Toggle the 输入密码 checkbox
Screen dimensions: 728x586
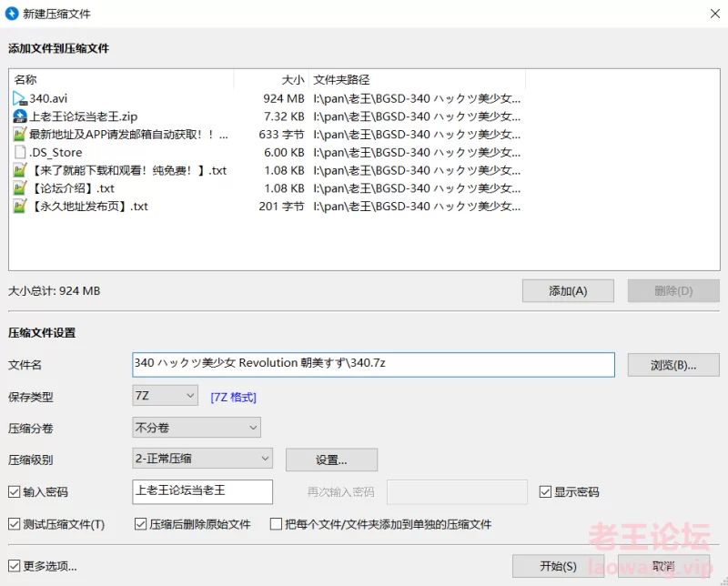point(14,491)
